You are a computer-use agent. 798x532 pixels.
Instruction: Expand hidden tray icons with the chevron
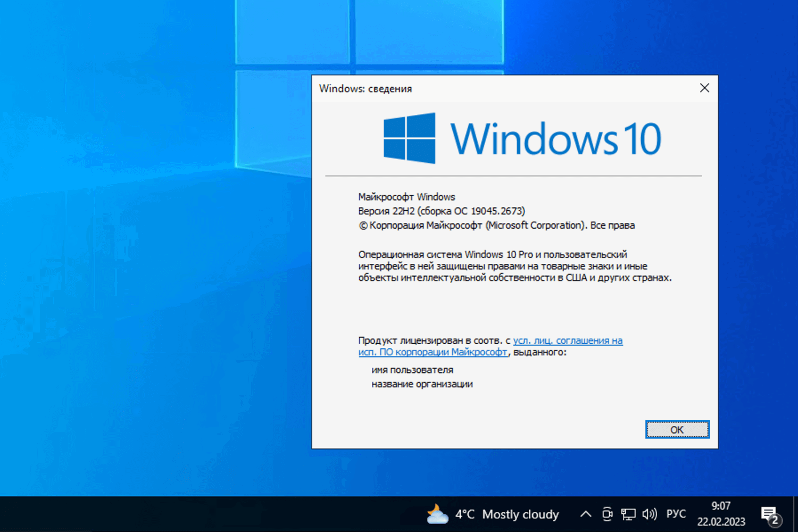(585, 514)
